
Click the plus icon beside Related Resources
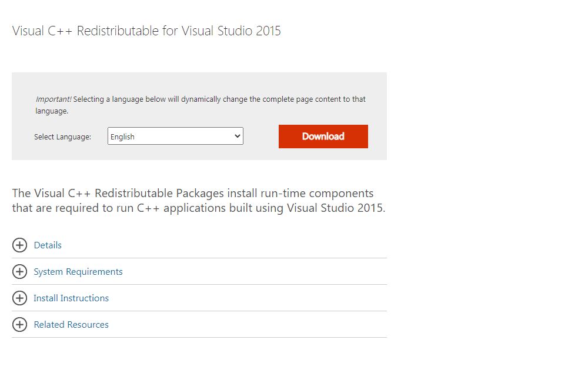pos(19,324)
